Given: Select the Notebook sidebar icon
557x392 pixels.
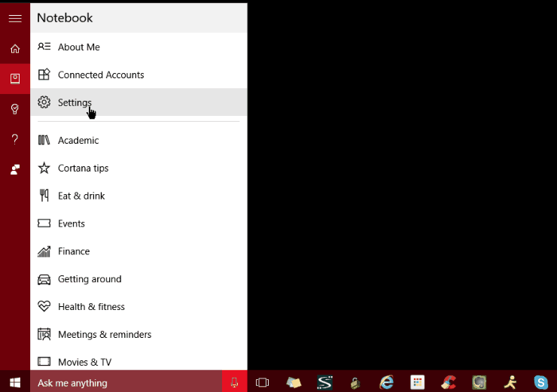Looking at the screenshot, I should [15, 79].
